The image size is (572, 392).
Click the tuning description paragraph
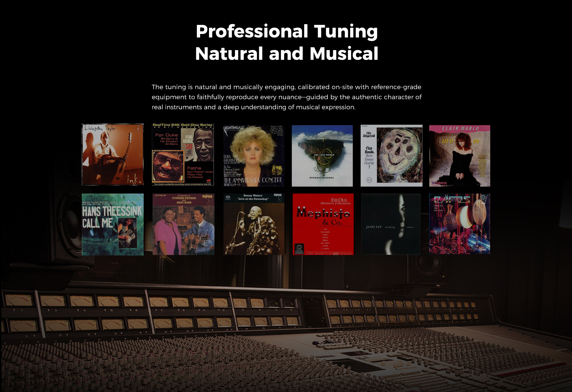click(x=286, y=97)
